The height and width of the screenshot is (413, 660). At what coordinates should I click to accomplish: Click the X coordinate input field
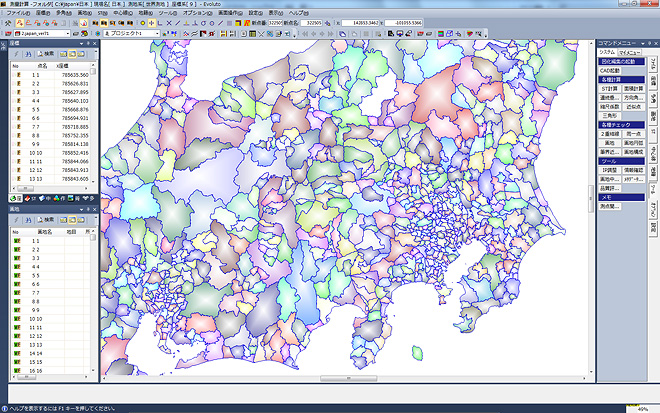click(360, 23)
